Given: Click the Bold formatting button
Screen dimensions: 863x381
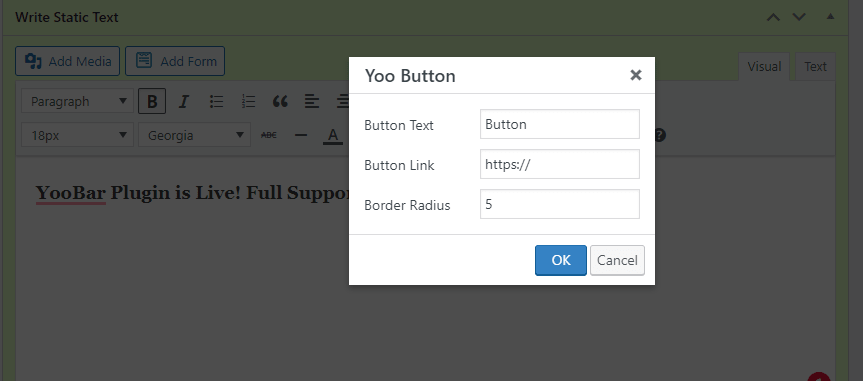Looking at the screenshot, I should point(152,101).
